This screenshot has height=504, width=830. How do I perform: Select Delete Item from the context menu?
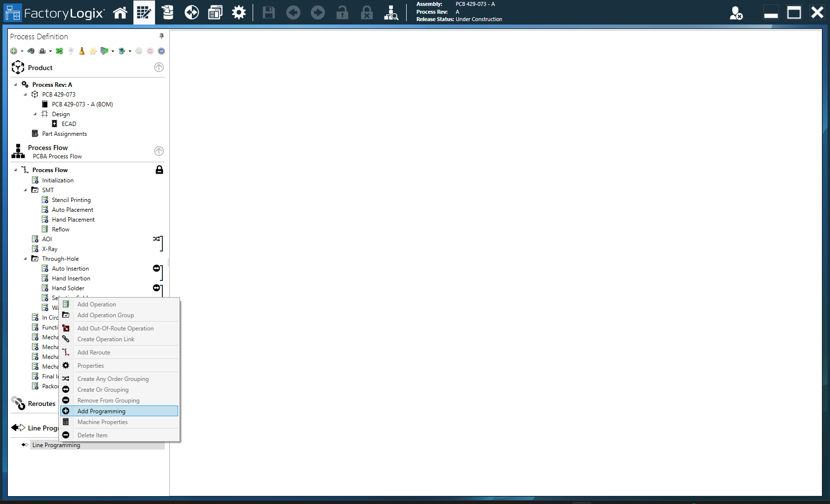tap(92, 435)
